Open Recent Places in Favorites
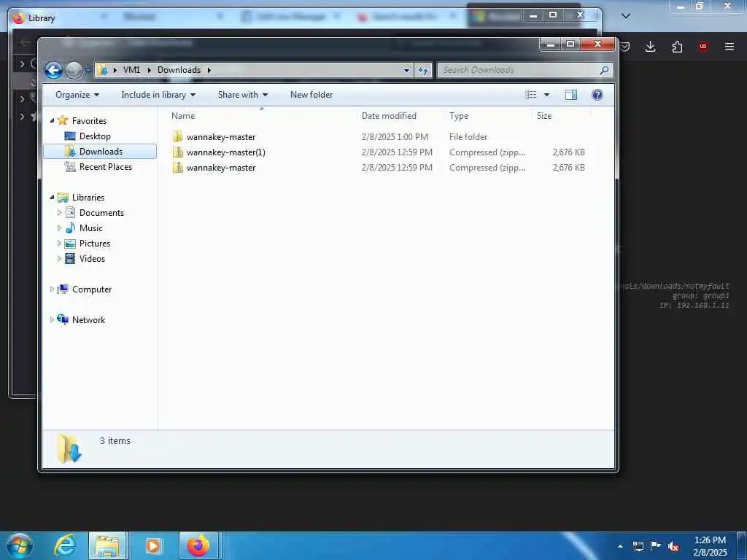 [x=105, y=167]
